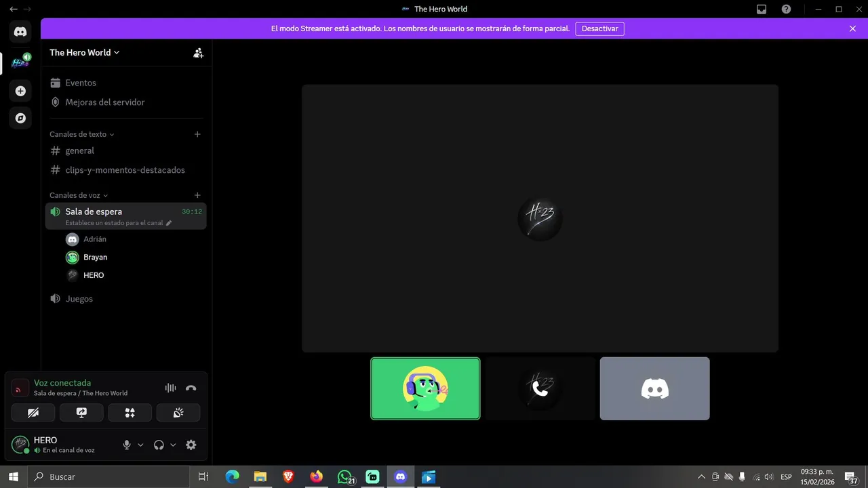Add a new server
Viewport: 868px width, 488px height.
click(x=20, y=91)
